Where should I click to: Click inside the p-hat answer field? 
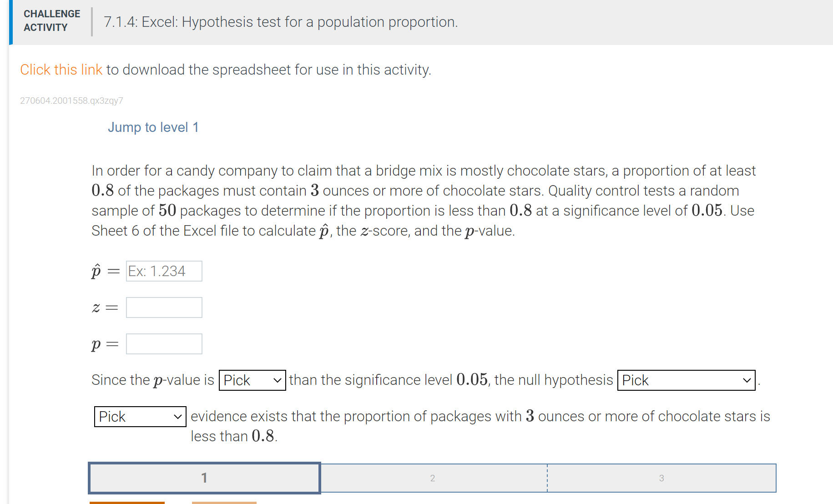point(164,271)
